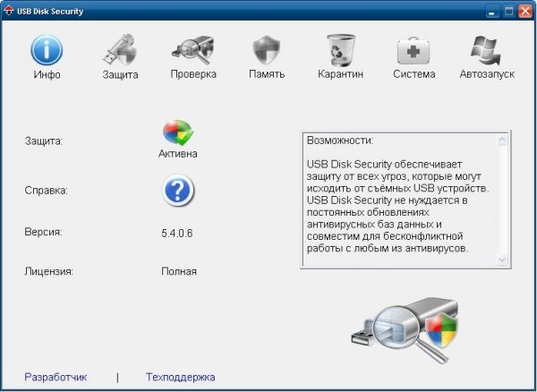Click the Активна status text
The width and height of the screenshot is (537, 392).
[178, 154]
